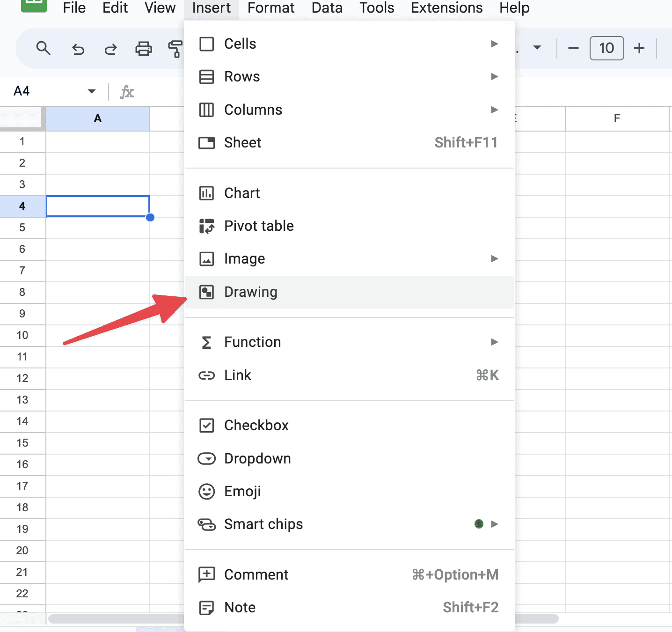Screen dimensions: 672x632
Task: Open the Data menu
Action: coord(327,8)
